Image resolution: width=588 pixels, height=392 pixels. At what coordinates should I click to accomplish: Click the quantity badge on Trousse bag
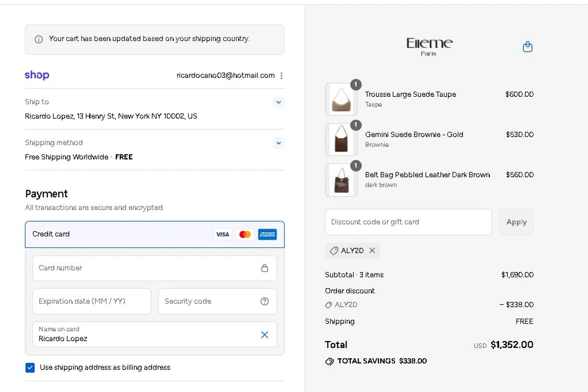coord(356,84)
